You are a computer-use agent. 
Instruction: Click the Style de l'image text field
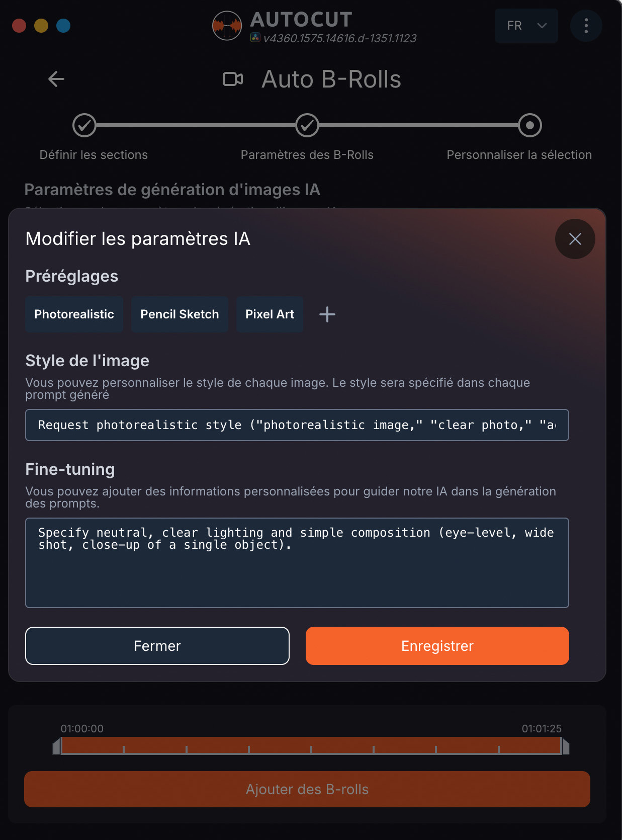coord(297,425)
